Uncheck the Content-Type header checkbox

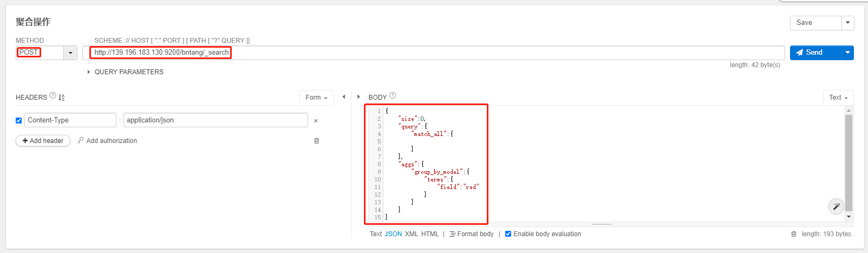(x=19, y=120)
